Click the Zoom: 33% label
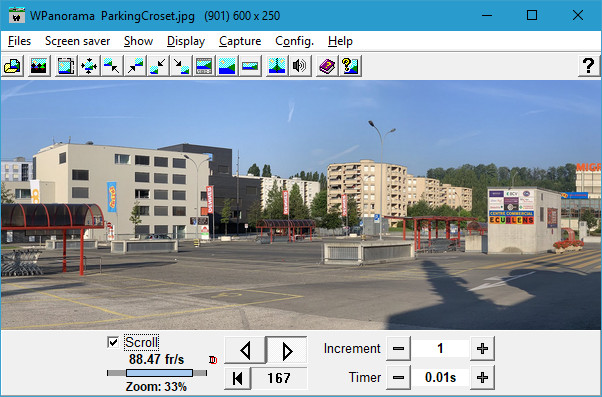This screenshot has width=602, height=397. click(x=156, y=386)
